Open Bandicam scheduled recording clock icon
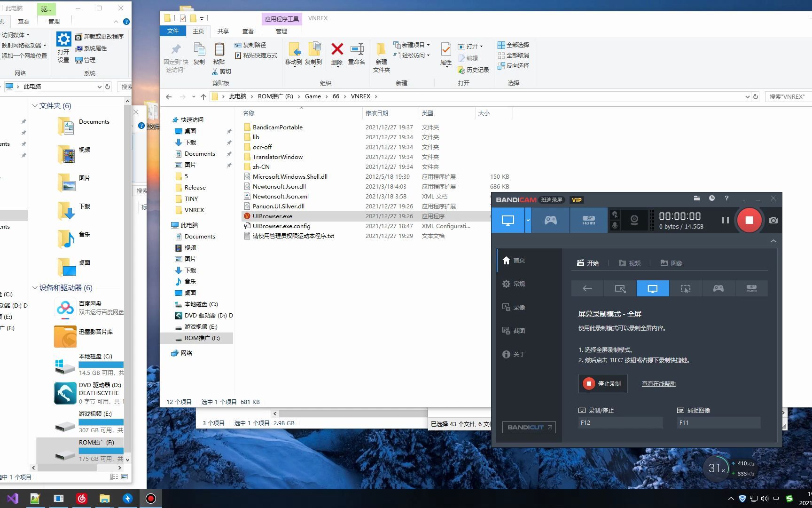812x508 pixels. pos(711,198)
